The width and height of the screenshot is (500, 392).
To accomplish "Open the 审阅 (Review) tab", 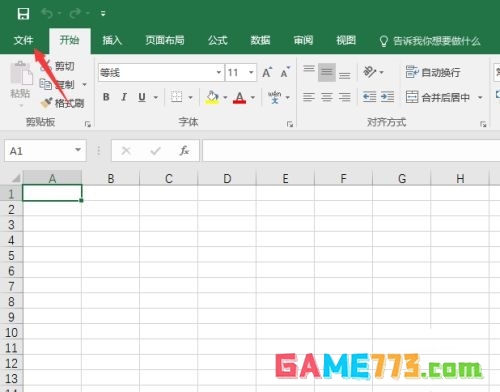I will click(303, 41).
